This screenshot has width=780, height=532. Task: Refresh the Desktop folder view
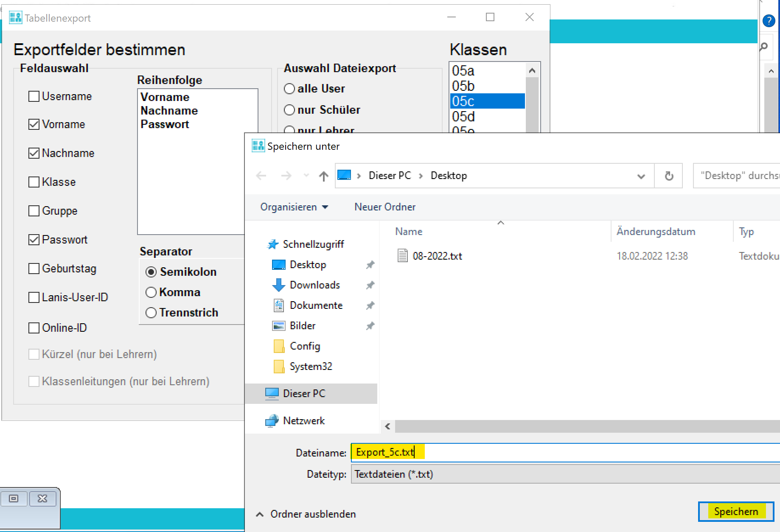point(669,176)
